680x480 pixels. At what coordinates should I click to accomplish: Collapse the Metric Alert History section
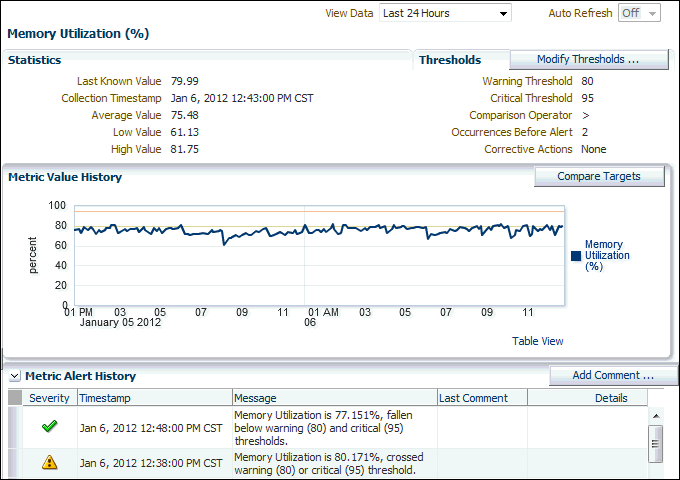click(x=15, y=377)
